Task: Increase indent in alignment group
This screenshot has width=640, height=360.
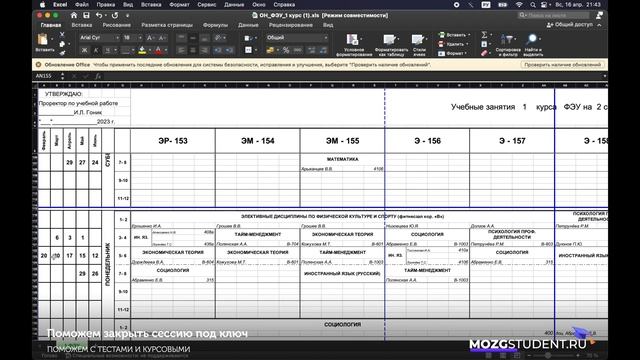Action: pos(229,50)
